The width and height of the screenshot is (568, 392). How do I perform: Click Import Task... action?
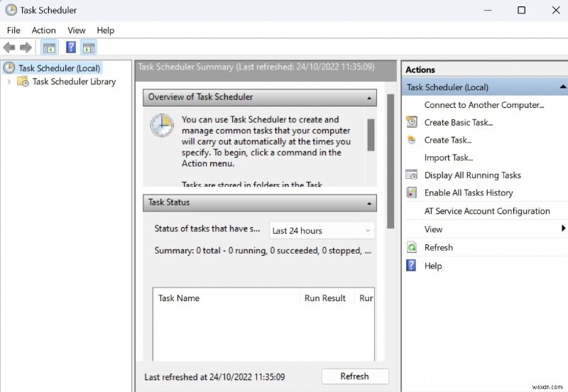[x=449, y=158]
